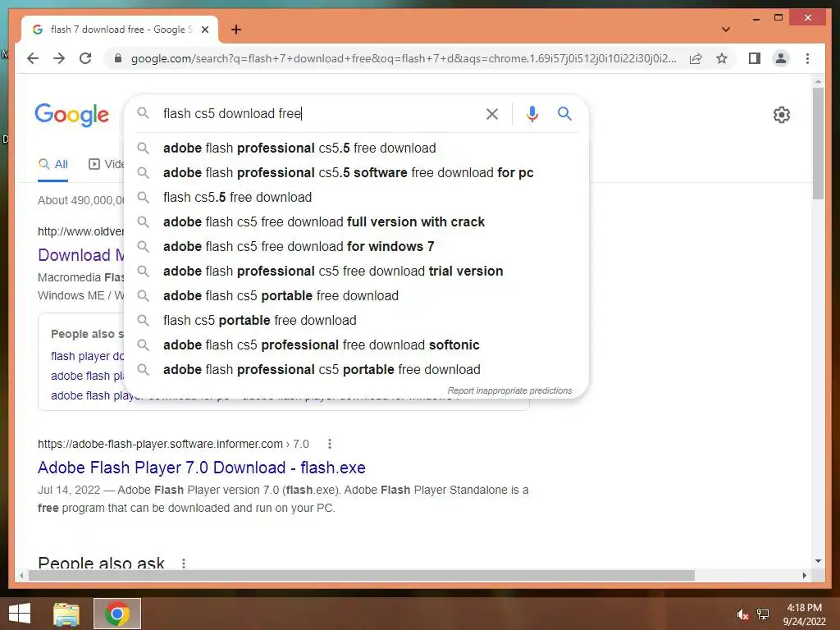The height and width of the screenshot is (630, 840).
Task: Open 'Adobe Flash Player 7.0 Download - flash.exe'
Action: (202, 468)
